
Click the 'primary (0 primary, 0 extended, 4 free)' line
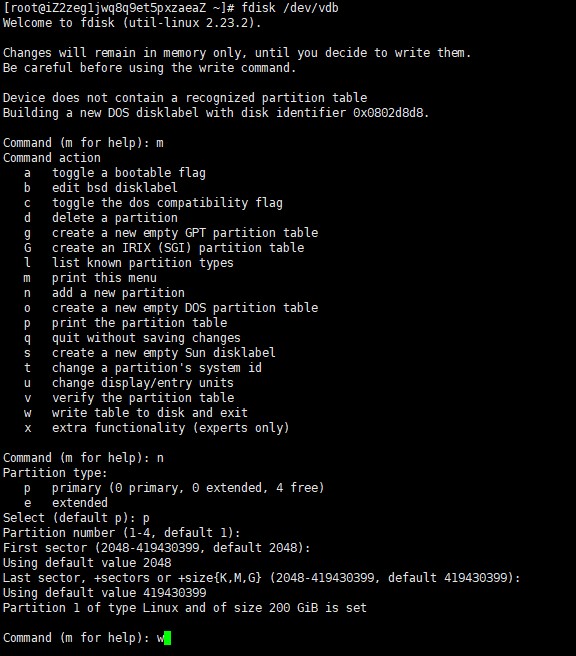coord(174,488)
